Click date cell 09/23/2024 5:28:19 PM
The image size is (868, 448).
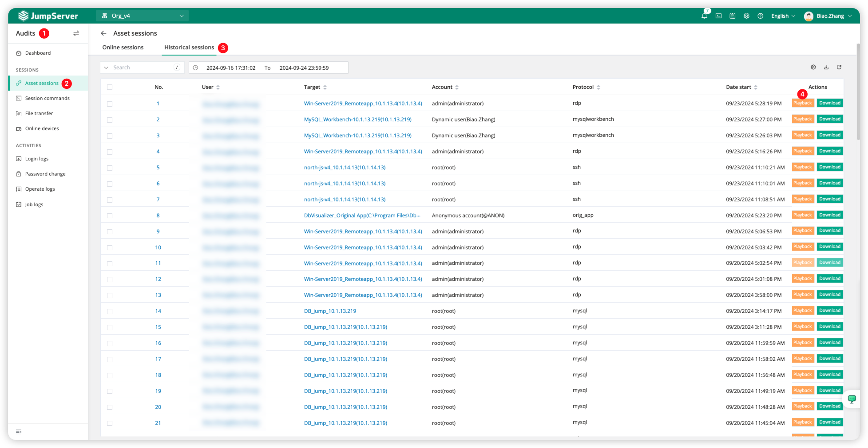point(754,104)
